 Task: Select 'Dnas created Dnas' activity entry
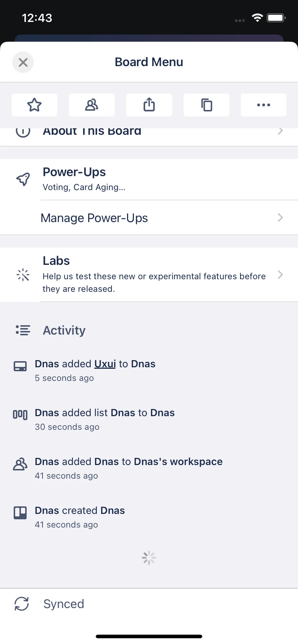tap(149, 517)
